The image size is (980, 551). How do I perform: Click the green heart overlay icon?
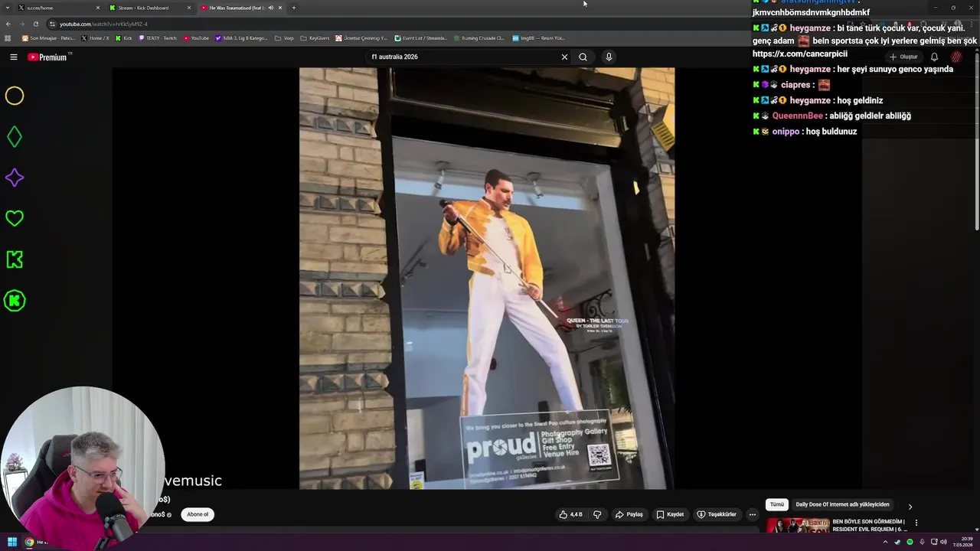coord(15,219)
